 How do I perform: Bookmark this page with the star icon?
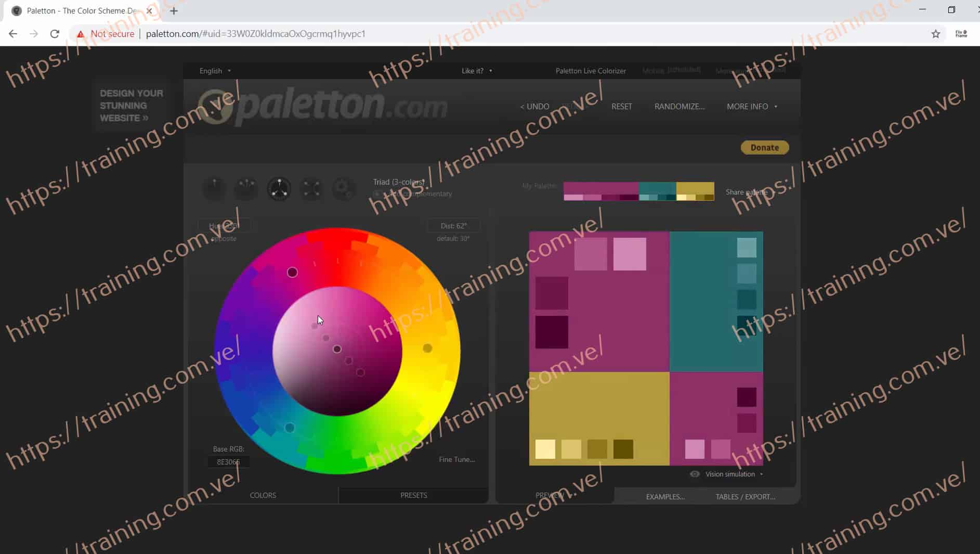click(936, 34)
